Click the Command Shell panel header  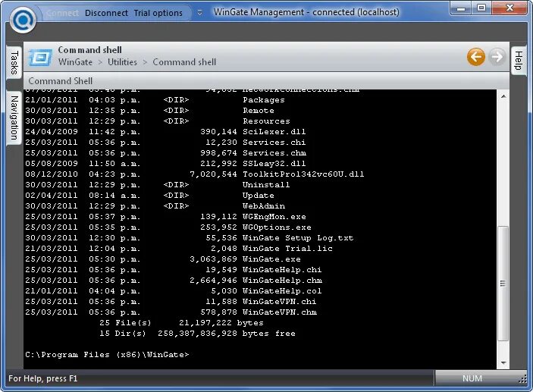pos(266,81)
